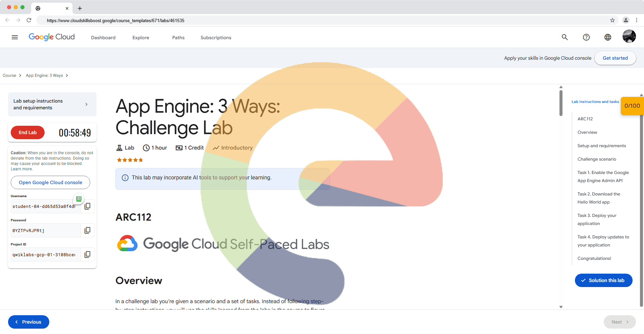644x334 pixels.
Task: Click the 0/100 score progress badge
Action: click(632, 106)
